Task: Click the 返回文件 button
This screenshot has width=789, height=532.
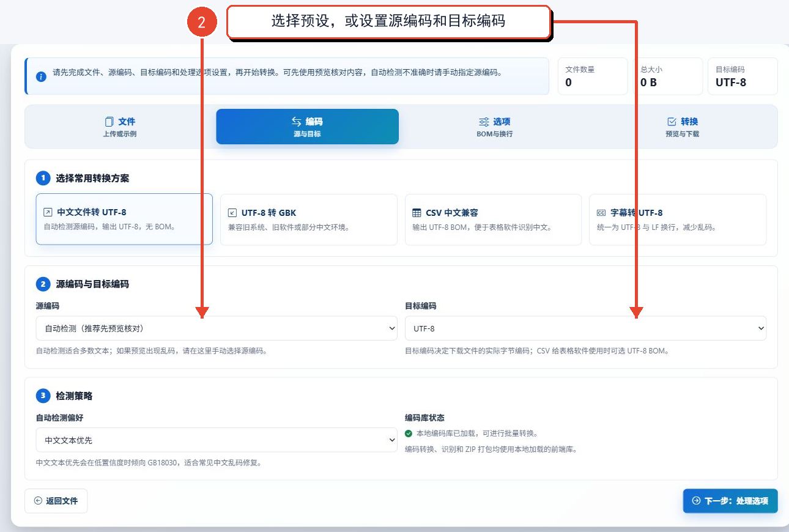Action: click(x=56, y=501)
